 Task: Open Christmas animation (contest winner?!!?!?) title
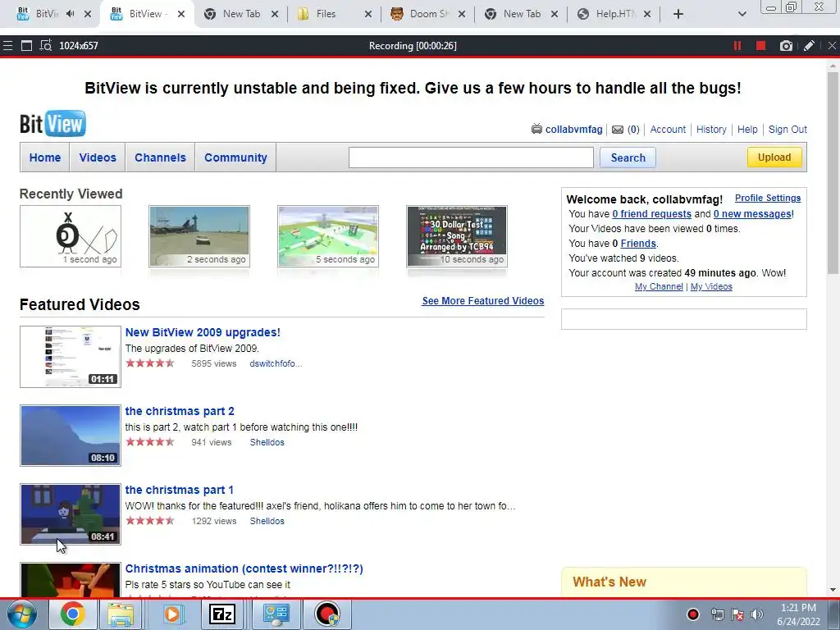[x=244, y=568]
